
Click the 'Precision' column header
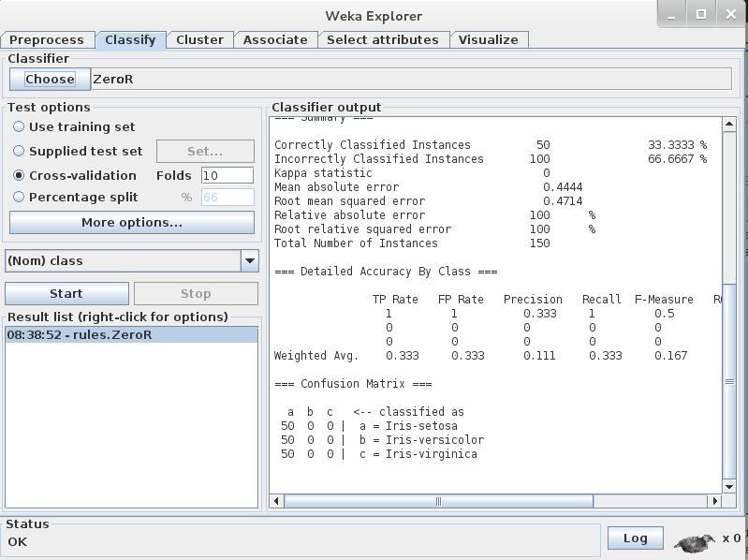533,300
